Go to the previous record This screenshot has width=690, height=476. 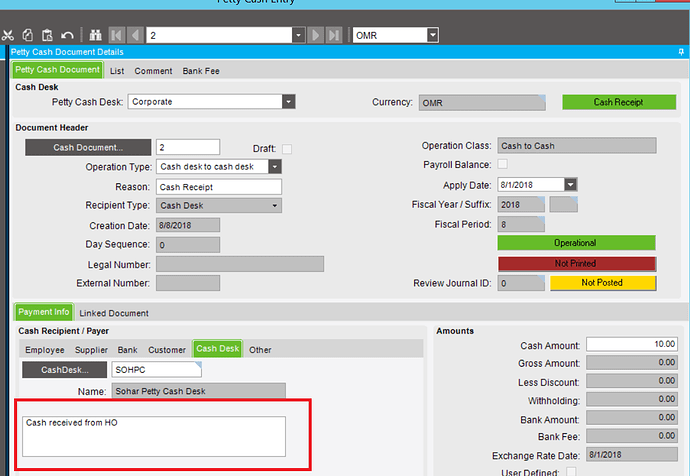tap(136, 35)
